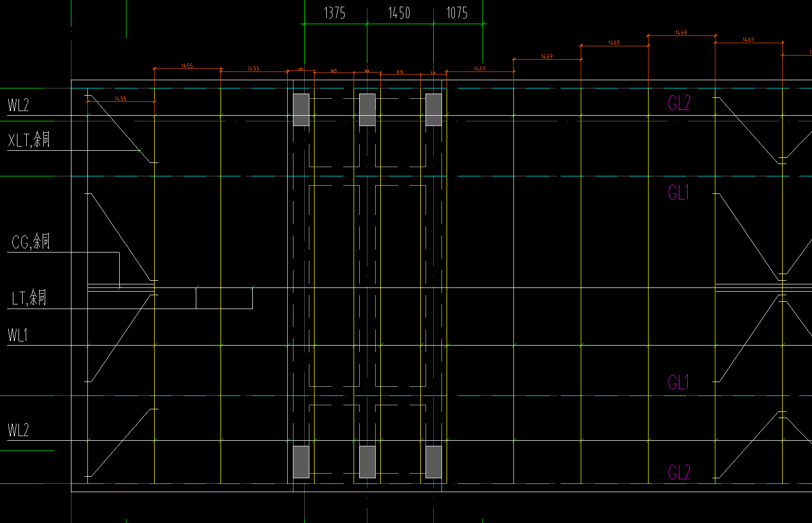Click the uppermost magenta GL2 label
The width and height of the screenshot is (812, 523).
click(x=679, y=103)
